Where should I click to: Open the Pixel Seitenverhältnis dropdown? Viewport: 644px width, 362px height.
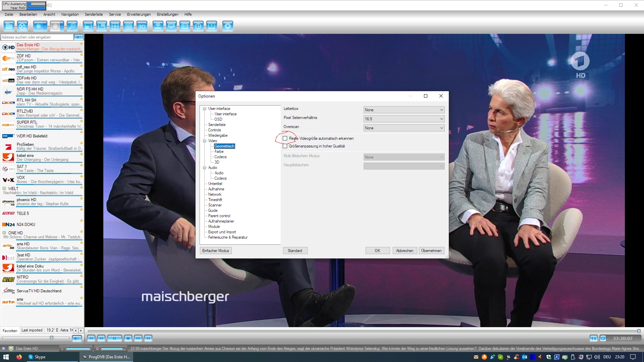point(404,119)
